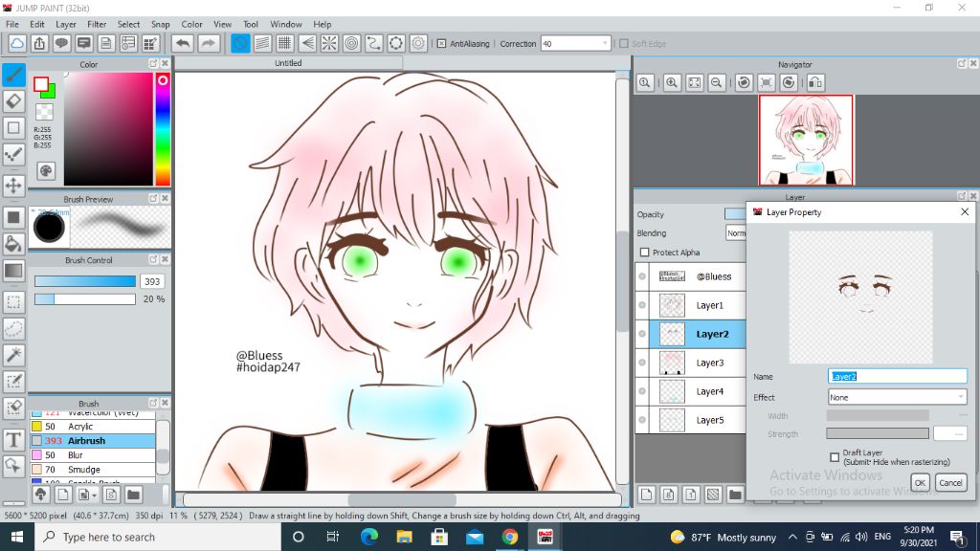Click the cloud icon in toolbar
This screenshot has height=551, width=980.
(x=17, y=43)
